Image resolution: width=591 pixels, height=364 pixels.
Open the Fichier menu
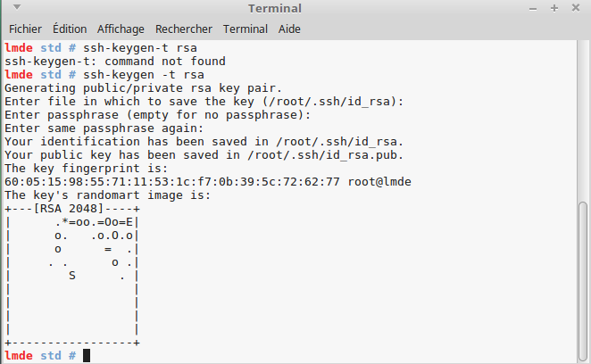click(x=25, y=29)
